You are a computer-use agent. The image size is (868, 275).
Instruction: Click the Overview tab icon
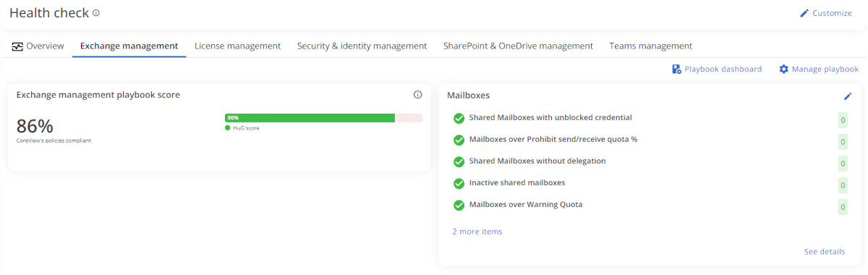pyautogui.click(x=17, y=46)
